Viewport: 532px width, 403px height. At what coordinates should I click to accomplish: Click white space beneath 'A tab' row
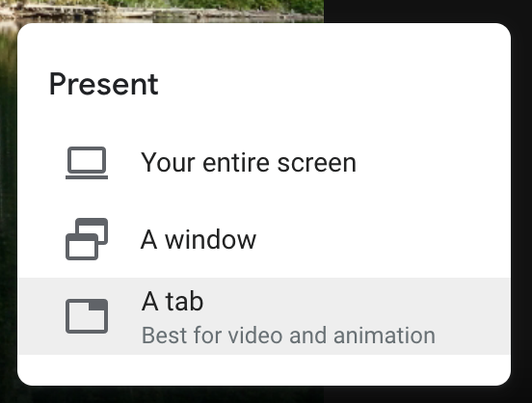pos(264,369)
